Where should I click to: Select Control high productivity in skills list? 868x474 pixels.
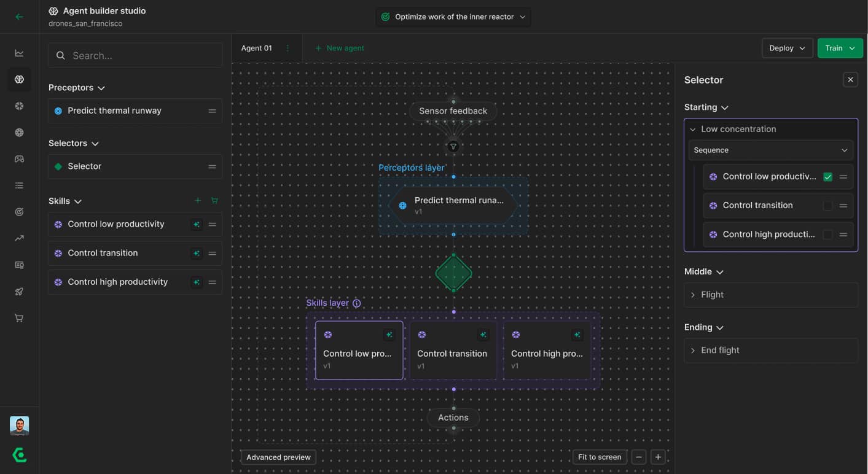(x=135, y=282)
